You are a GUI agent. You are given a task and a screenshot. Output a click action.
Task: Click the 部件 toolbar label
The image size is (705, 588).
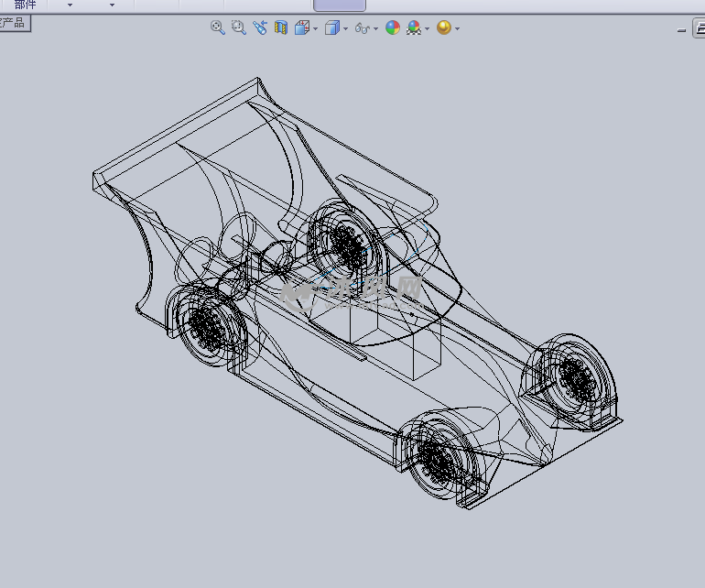pyautogui.click(x=26, y=5)
